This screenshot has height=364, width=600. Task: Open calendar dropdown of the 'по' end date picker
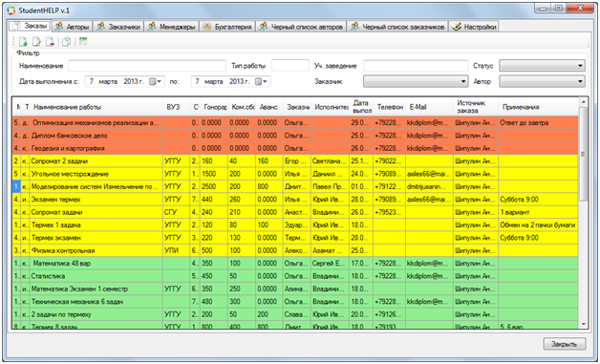pos(262,81)
